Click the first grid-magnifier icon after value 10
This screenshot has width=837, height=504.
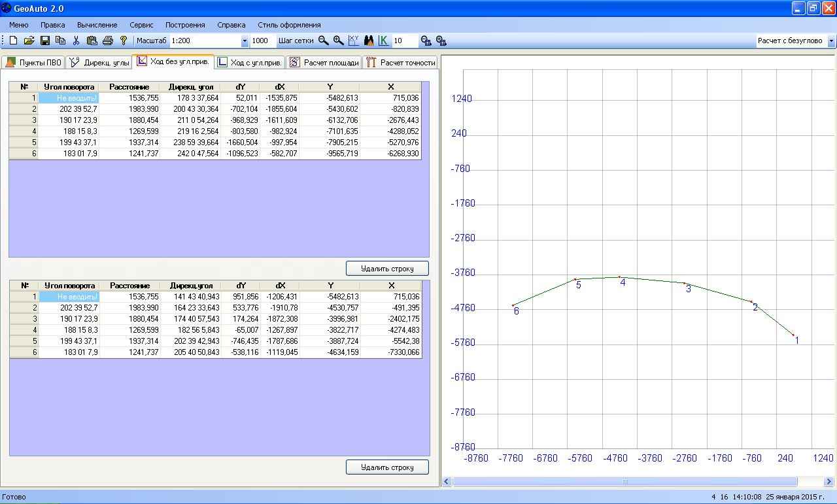pos(426,41)
